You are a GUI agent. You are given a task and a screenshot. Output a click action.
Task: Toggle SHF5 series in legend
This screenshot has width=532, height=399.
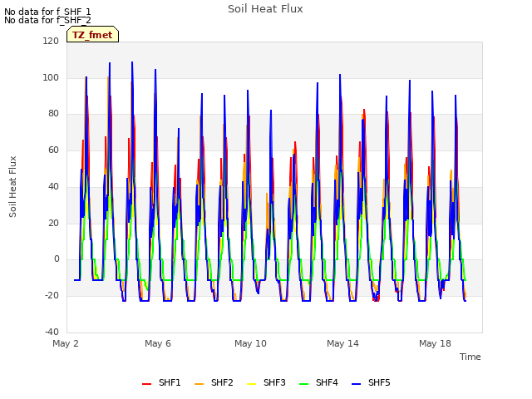[x=371, y=382]
